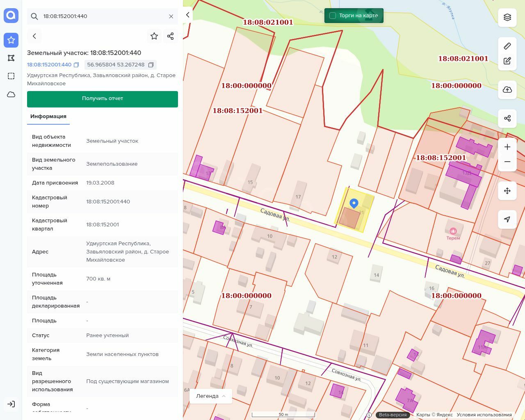The image size is (525, 420).
Task: Add parcel to favorites with star
Action: [x=154, y=36]
